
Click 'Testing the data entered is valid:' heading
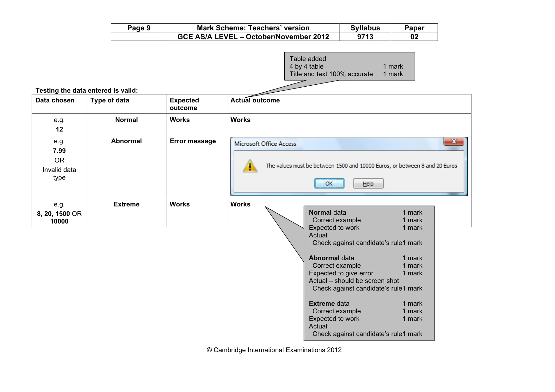87,90
